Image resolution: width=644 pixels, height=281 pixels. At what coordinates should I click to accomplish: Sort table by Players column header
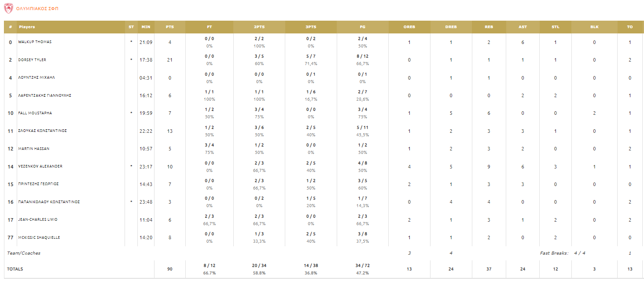[27, 27]
